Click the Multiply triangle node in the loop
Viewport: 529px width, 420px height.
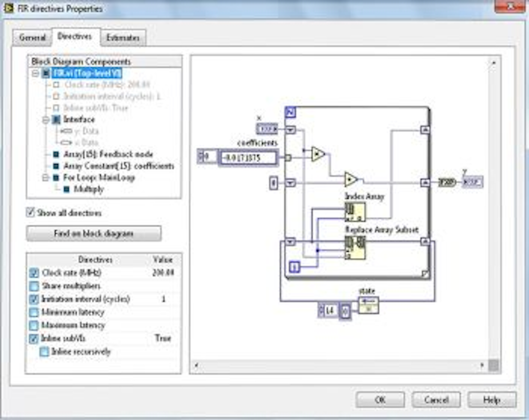click(318, 154)
